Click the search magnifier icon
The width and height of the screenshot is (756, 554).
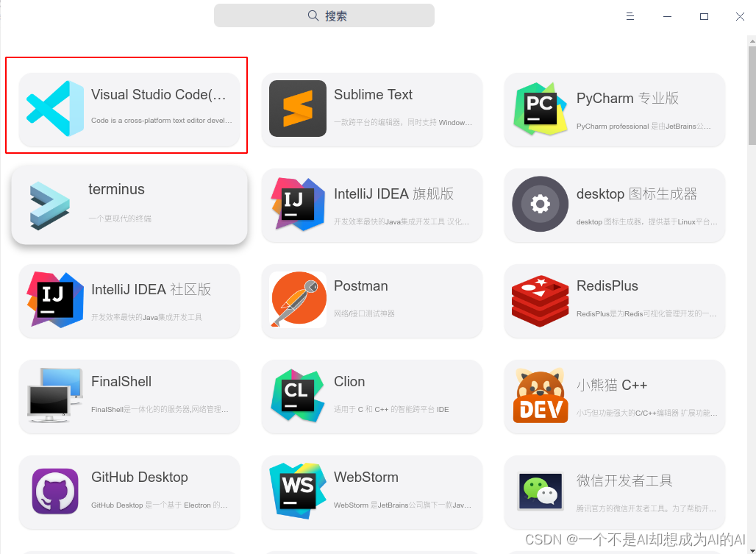tap(313, 15)
